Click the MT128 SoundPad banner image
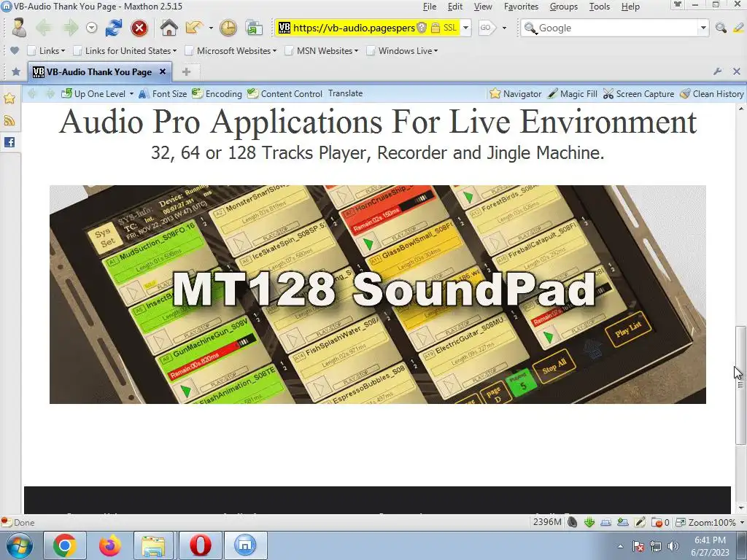This screenshot has height=560, width=747. pyautogui.click(x=377, y=295)
